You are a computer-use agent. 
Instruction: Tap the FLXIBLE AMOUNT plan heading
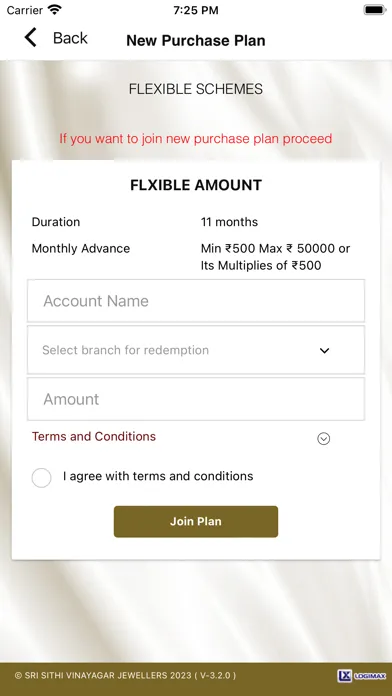pos(196,185)
